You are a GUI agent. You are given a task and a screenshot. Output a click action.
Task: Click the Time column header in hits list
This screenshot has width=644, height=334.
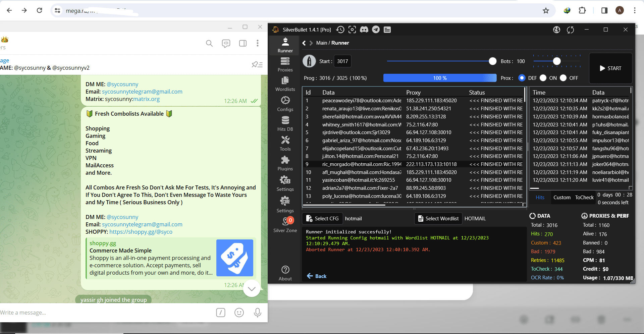[539, 93]
